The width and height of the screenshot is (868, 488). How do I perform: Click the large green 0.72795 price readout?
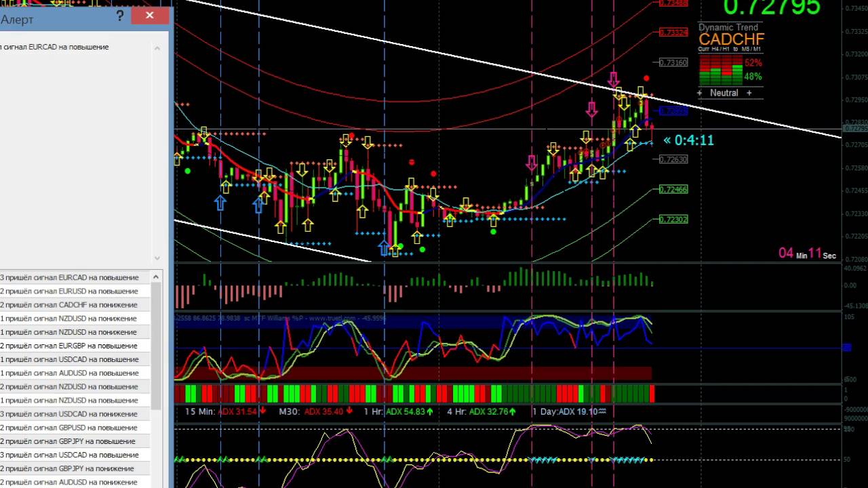coord(772,7)
